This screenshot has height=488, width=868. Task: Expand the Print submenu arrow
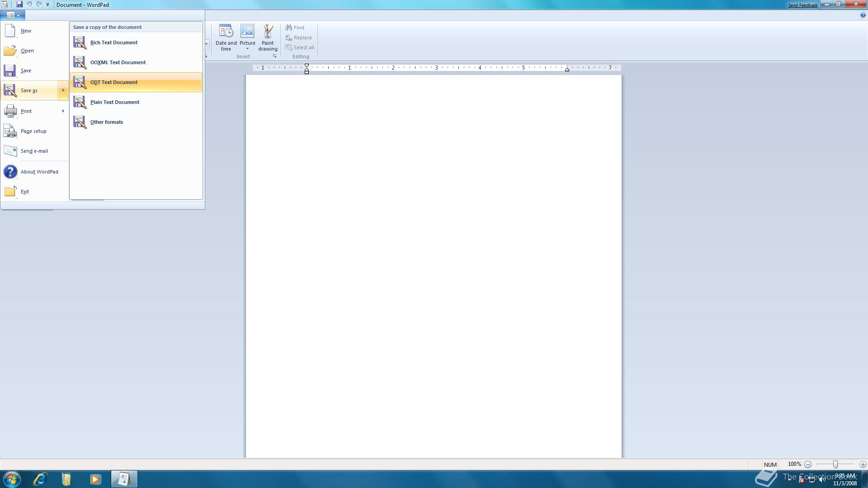point(63,111)
